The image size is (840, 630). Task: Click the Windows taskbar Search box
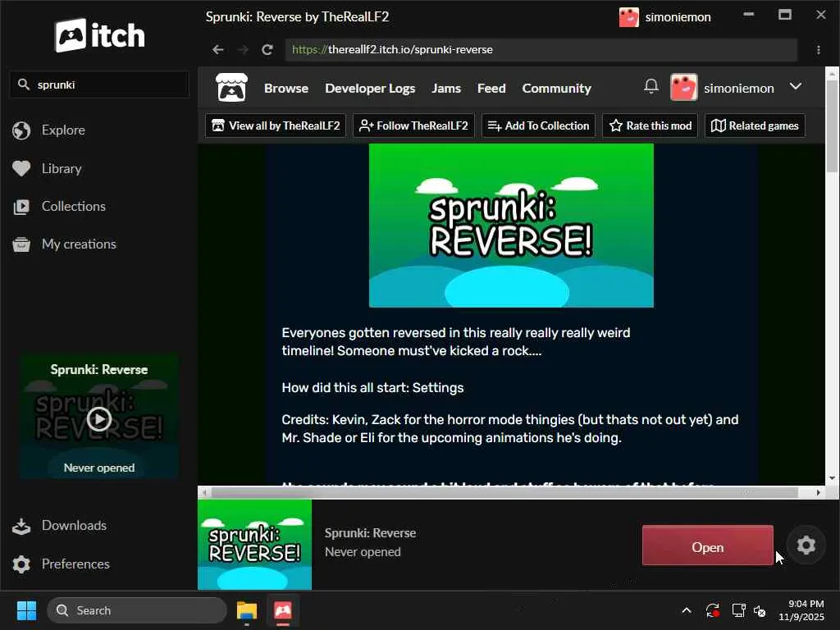(137, 610)
